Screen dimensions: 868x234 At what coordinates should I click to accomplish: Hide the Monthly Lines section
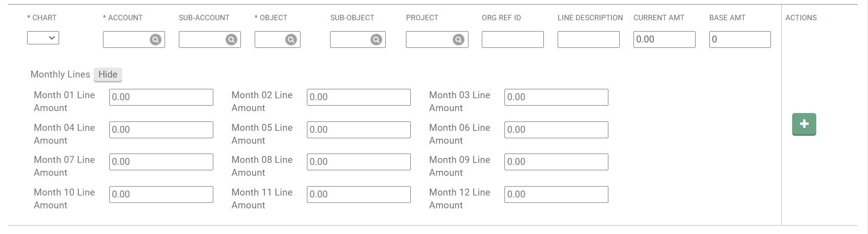click(108, 75)
